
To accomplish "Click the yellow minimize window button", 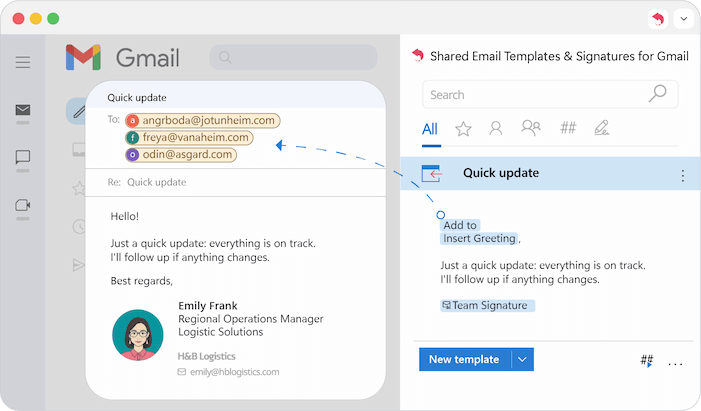I will pos(36,19).
